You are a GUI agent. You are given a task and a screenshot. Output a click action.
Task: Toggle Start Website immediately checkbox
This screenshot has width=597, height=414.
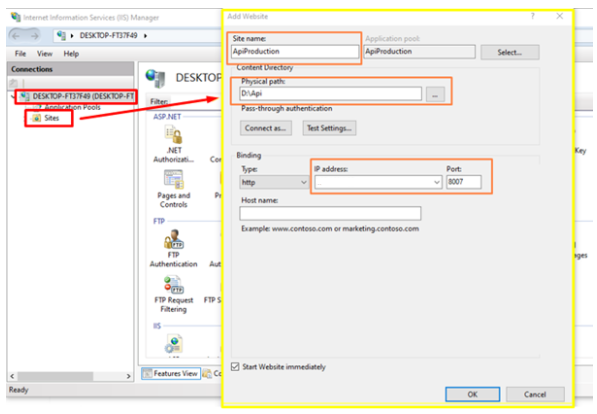click(x=235, y=366)
